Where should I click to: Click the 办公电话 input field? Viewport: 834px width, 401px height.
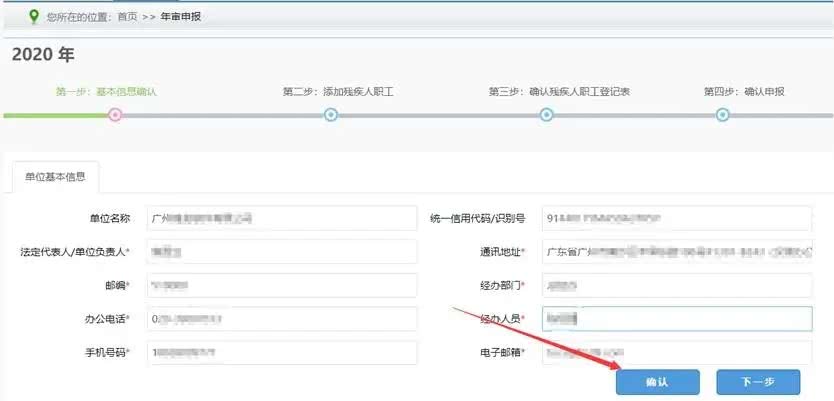[x=281, y=319]
